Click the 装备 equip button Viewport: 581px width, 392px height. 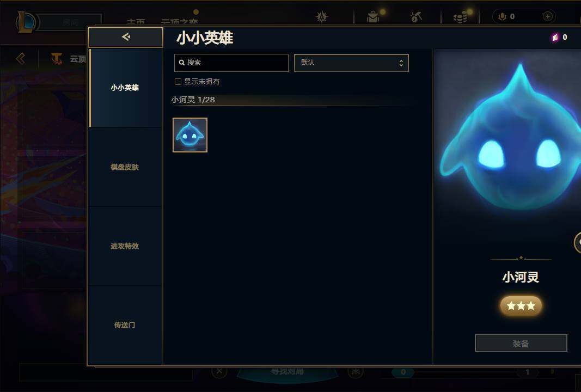[x=521, y=343]
